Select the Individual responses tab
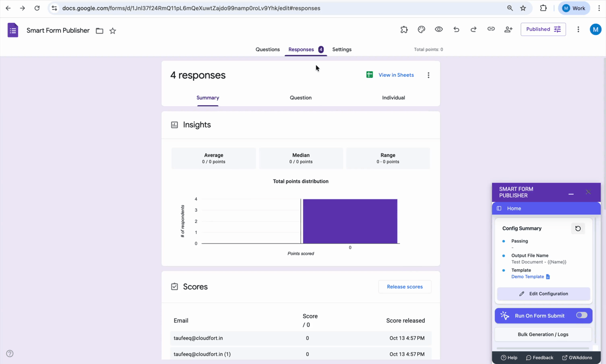This screenshot has height=364, width=606. (x=393, y=98)
